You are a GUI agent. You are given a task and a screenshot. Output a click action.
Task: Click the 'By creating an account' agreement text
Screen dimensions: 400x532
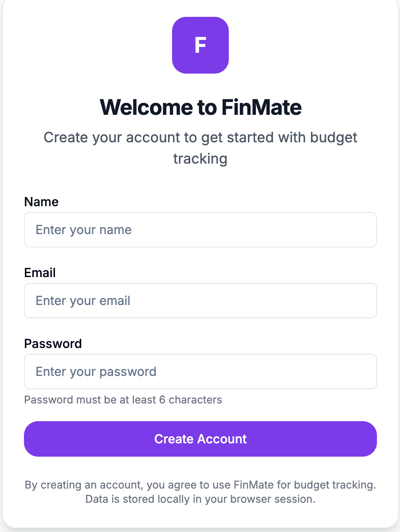click(200, 485)
